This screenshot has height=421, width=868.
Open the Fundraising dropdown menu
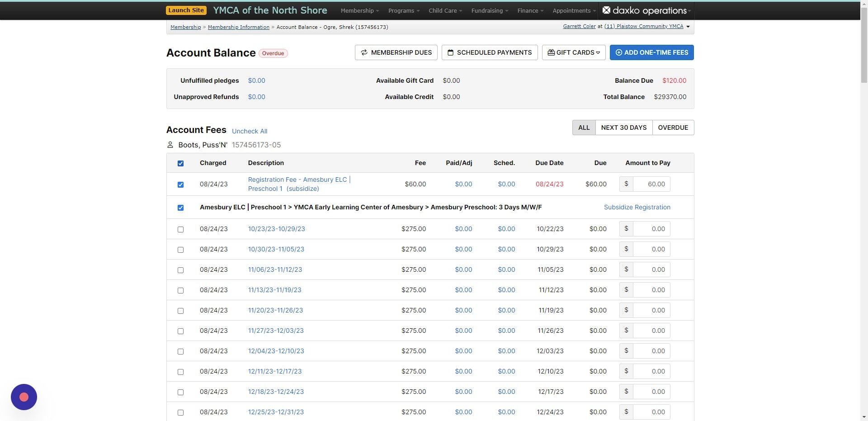click(490, 10)
